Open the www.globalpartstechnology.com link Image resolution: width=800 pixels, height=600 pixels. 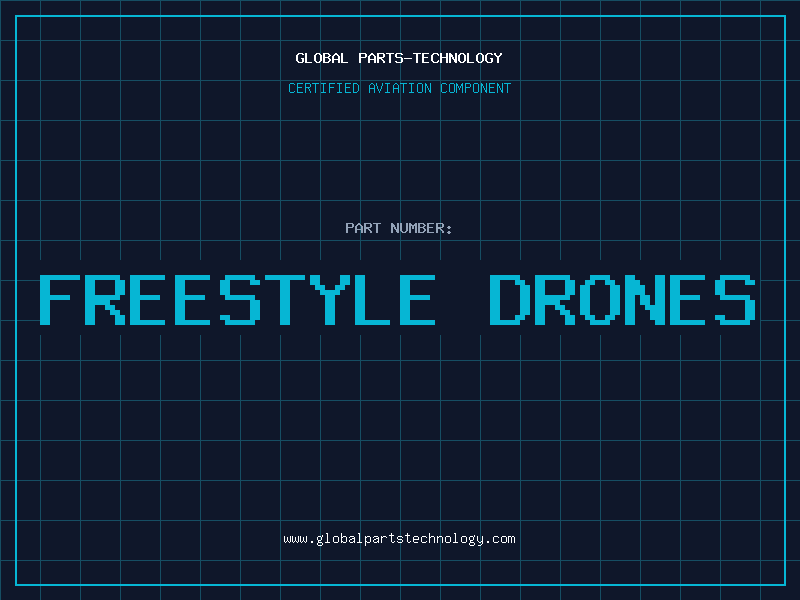pyautogui.click(x=399, y=539)
